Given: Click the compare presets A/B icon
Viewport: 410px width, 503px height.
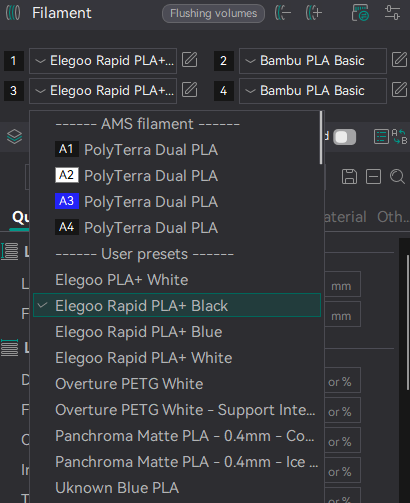Looking at the screenshot, I should pyautogui.click(x=399, y=137).
